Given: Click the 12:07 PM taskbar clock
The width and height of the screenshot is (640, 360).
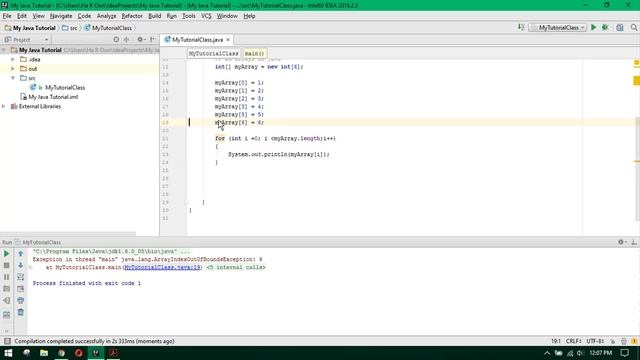Looking at the screenshot, I should (x=601, y=353).
